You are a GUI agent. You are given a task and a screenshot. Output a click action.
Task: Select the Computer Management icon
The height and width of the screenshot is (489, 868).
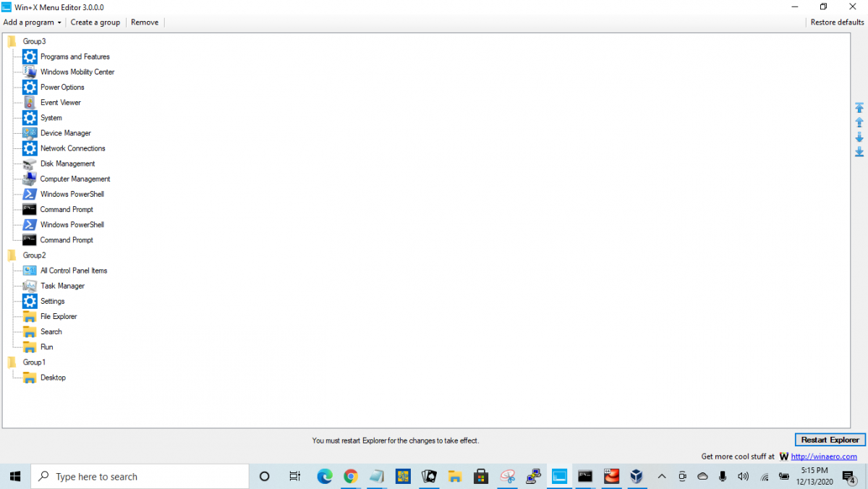pyautogui.click(x=30, y=179)
